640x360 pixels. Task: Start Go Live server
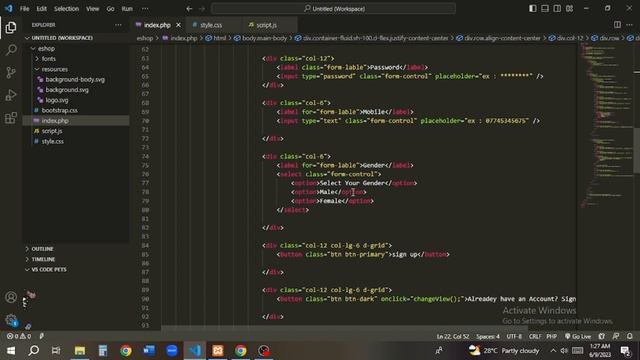pos(578,336)
